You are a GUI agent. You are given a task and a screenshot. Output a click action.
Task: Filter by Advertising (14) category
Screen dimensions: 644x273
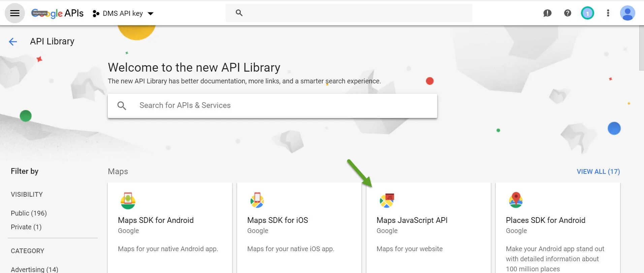point(34,269)
